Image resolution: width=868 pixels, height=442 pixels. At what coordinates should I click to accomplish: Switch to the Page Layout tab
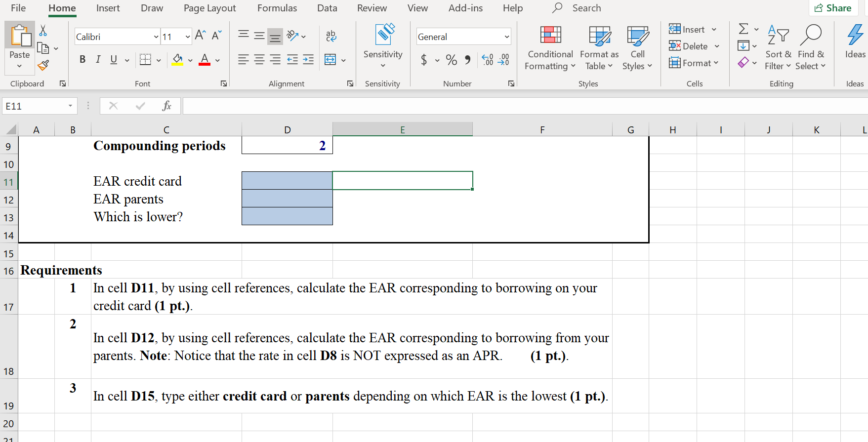pos(209,8)
